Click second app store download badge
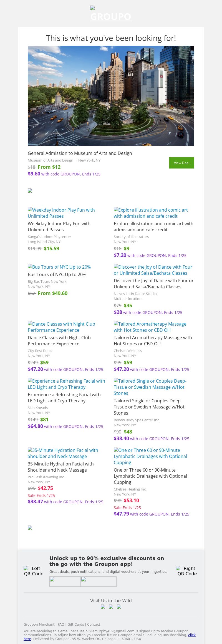The image size is (222, 644). pyautogui.click(x=99, y=581)
